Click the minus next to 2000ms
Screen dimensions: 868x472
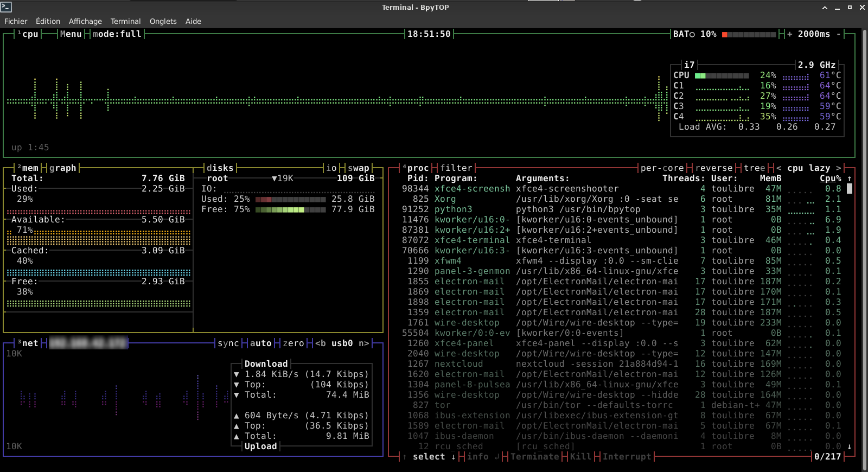838,34
